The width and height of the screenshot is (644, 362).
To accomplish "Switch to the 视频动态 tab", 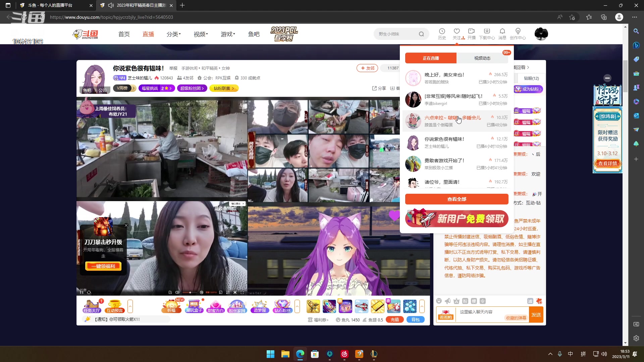I will (x=482, y=58).
